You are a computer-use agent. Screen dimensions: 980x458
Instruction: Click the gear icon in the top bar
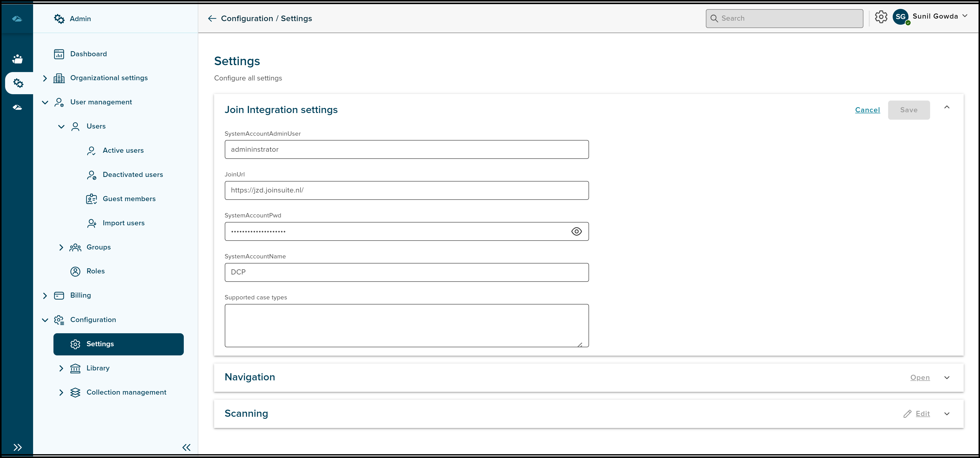[881, 17]
